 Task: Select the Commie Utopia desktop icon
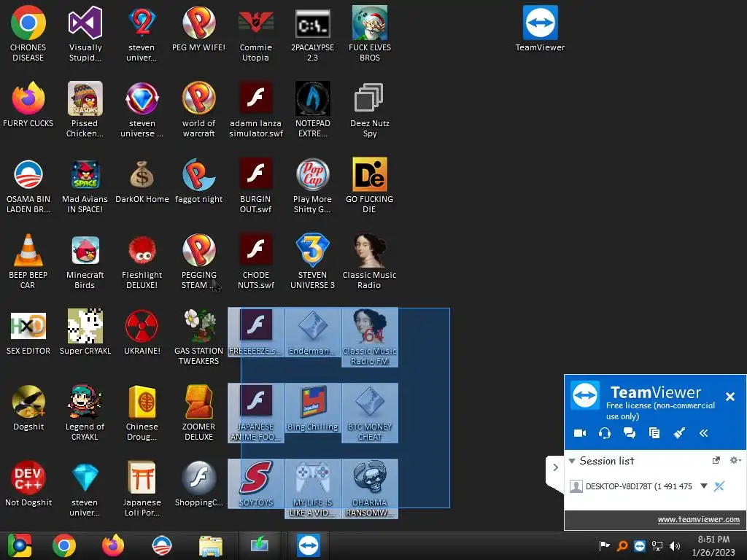point(255,34)
